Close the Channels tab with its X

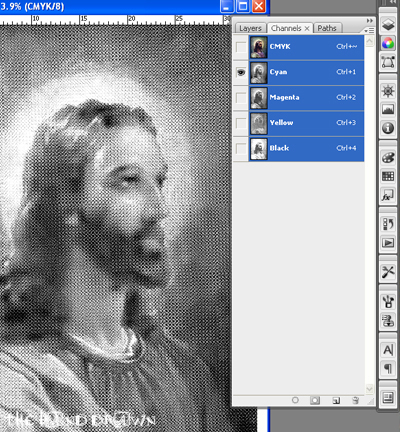coord(307,29)
